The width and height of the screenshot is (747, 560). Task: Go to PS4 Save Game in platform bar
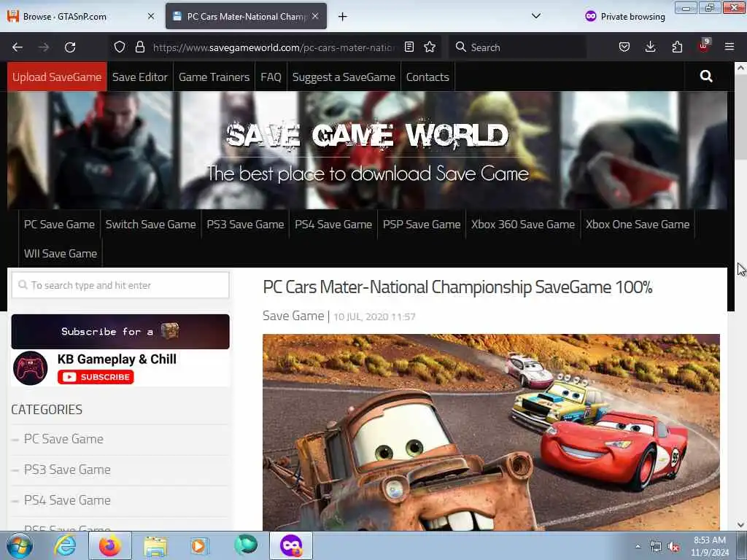[333, 225]
